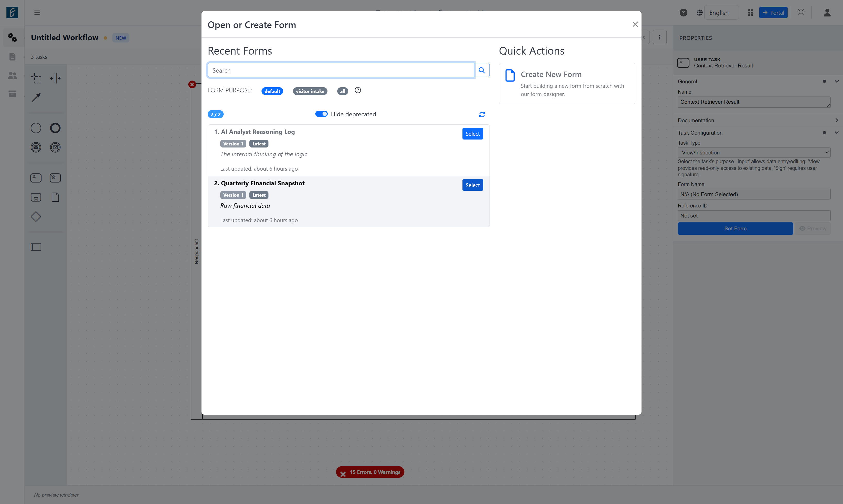
Task: Go to the Portal
Action: [x=773, y=13]
